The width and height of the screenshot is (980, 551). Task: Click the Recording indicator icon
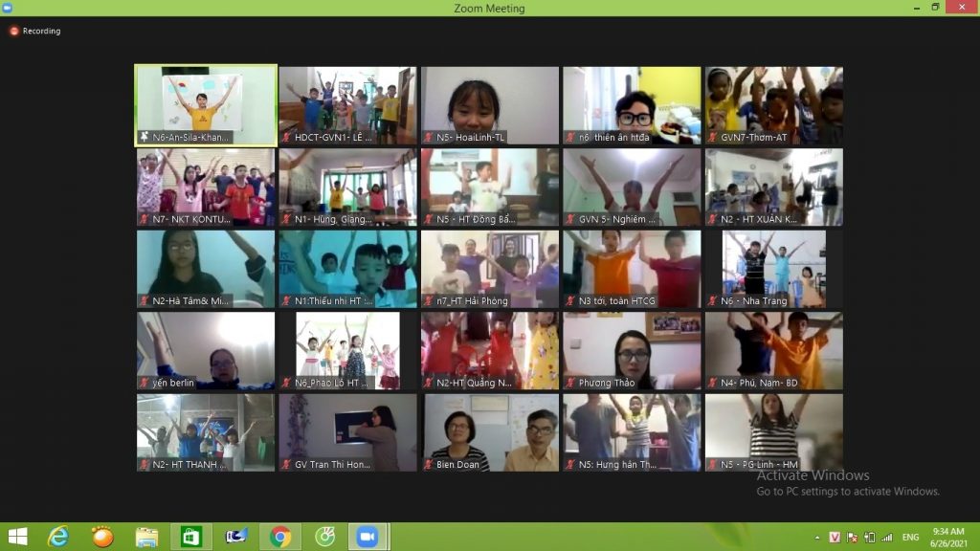(13, 32)
